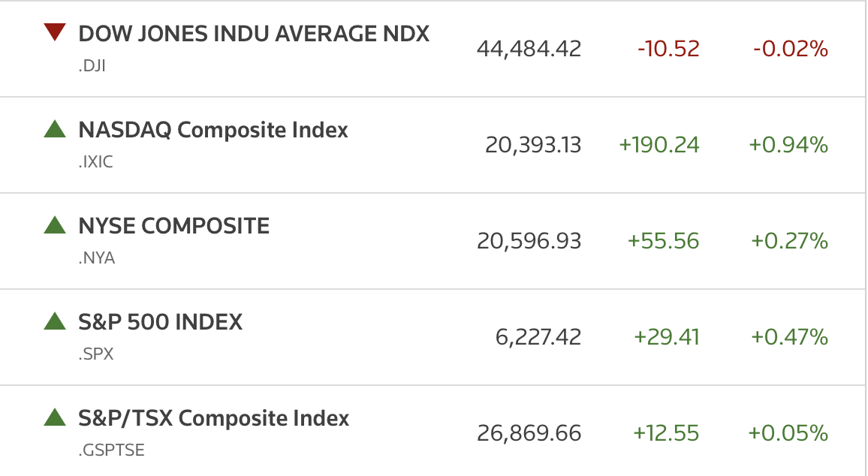This screenshot has width=868, height=476.
Task: Open NASDAQ Composite Index page
Action: tap(213, 130)
